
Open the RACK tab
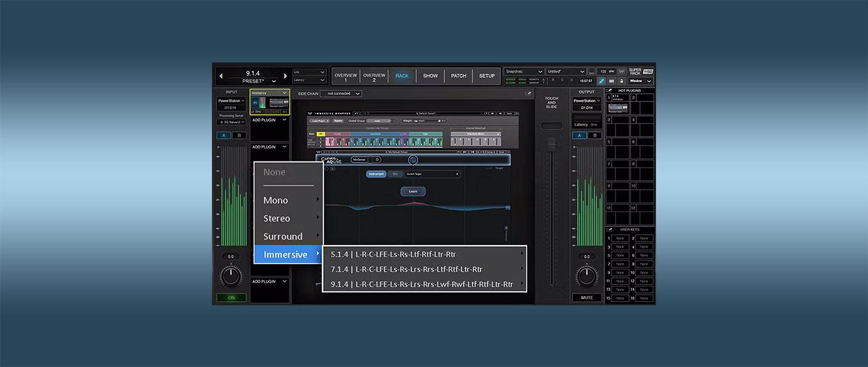(402, 76)
